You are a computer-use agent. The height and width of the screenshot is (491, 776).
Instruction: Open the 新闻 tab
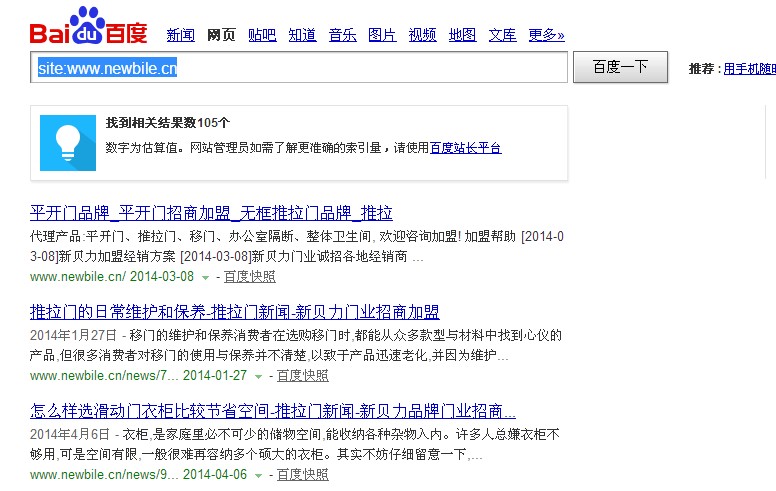point(181,35)
